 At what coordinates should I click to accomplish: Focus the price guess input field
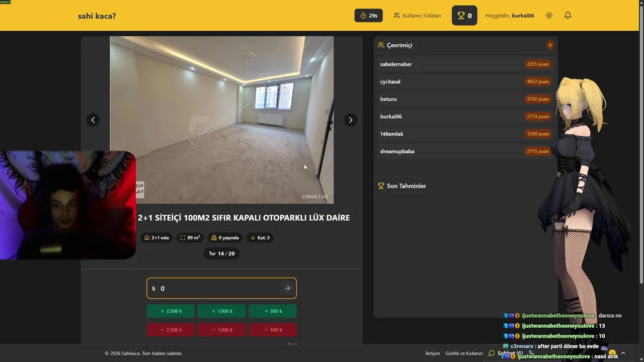pyautogui.click(x=221, y=289)
